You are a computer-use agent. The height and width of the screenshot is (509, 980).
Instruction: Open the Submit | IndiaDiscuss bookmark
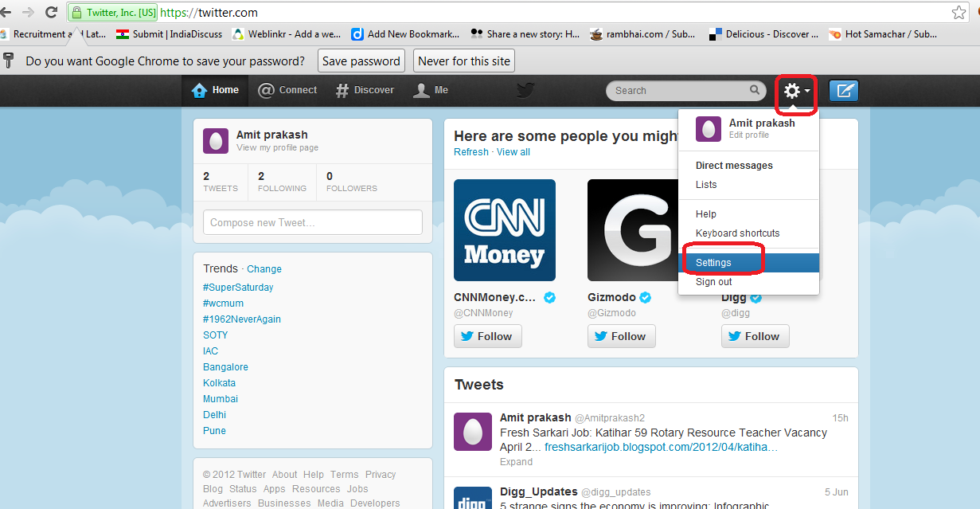[170, 34]
